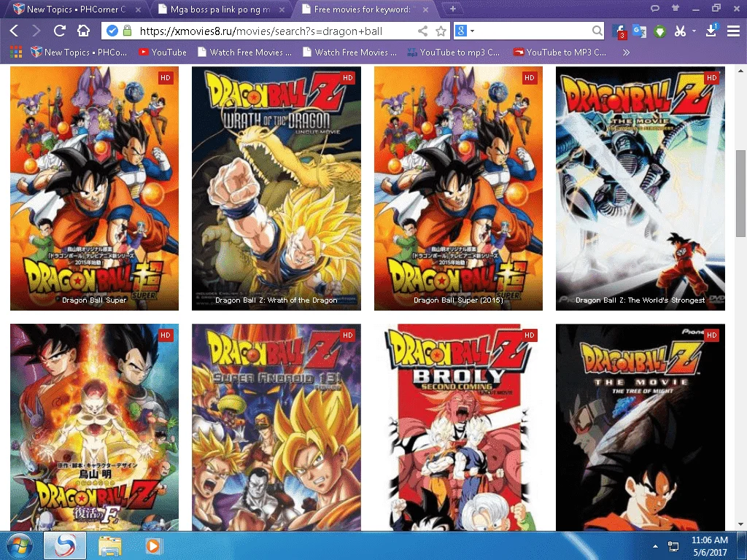Click the page vertical scrollbar thumb
The height and width of the screenshot is (560, 747).
coord(740,192)
